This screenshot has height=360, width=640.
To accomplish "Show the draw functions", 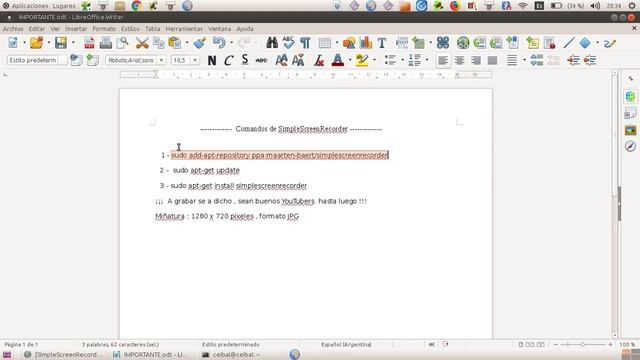I will tap(610, 42).
